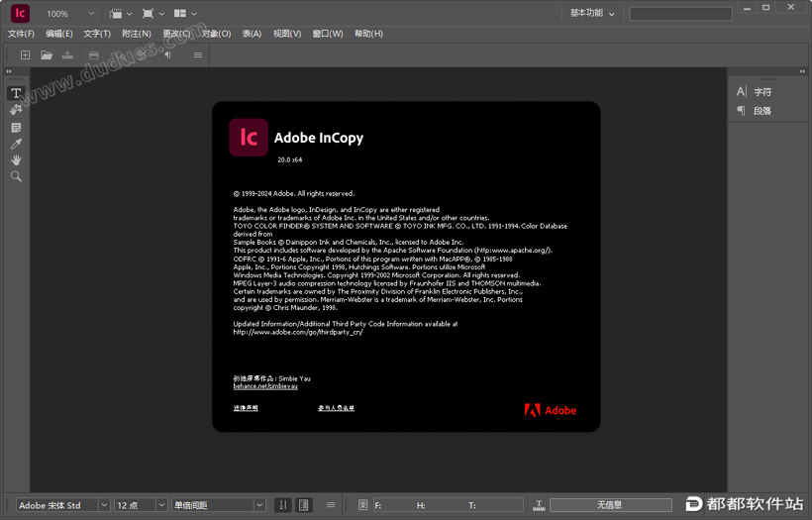Create a new document from toolbar
The image size is (812, 520).
tap(25, 54)
